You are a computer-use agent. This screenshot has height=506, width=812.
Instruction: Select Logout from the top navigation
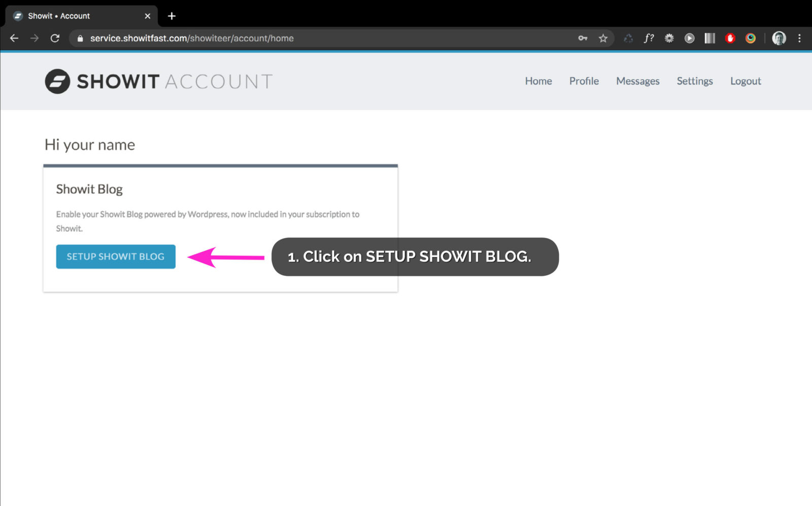pyautogui.click(x=745, y=81)
